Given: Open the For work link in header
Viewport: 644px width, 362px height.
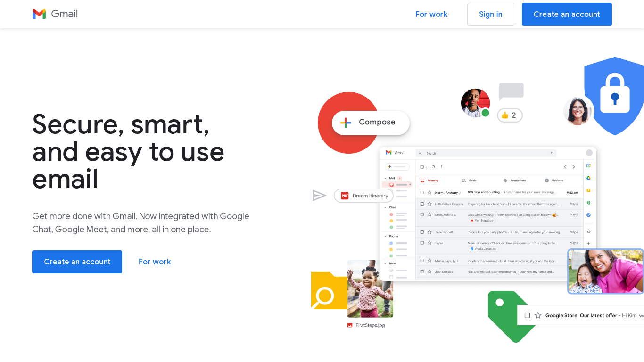Looking at the screenshot, I should coord(431,14).
